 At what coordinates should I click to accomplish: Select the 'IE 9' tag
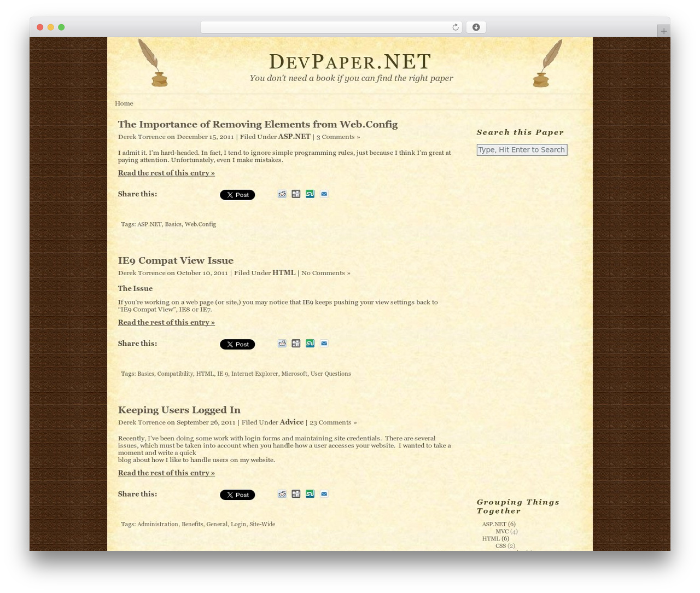[x=223, y=374]
